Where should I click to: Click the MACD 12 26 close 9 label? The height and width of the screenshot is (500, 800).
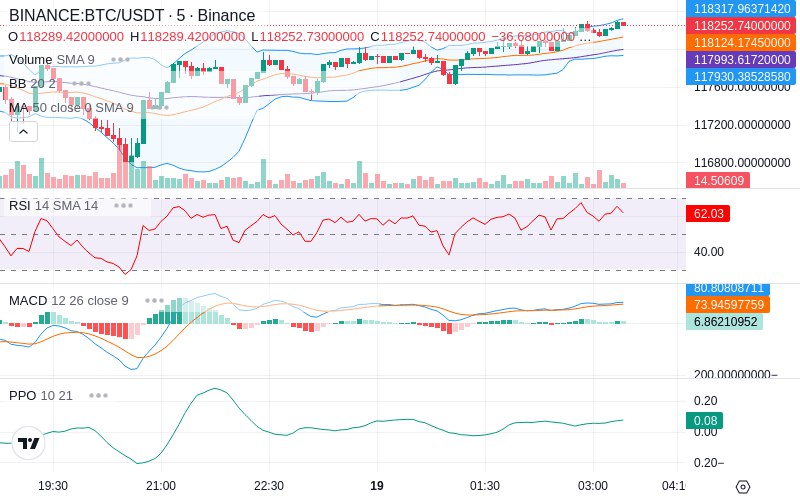pyautogui.click(x=68, y=301)
